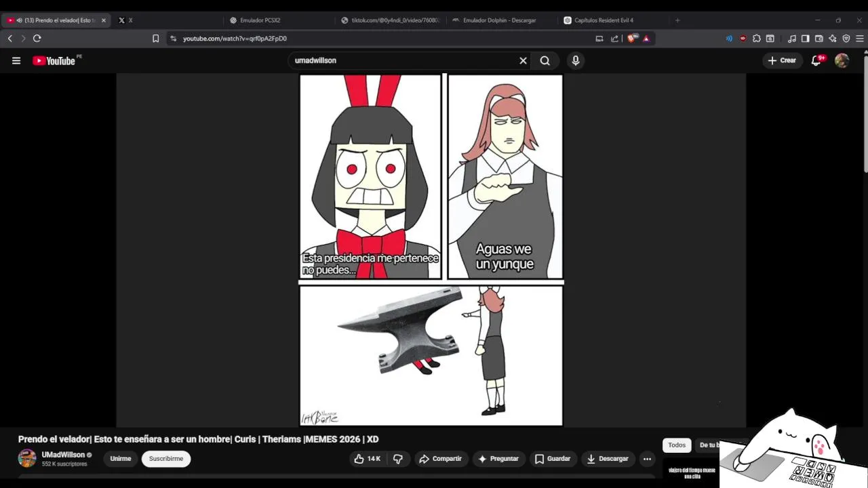Screen dimensions: 868x488
Task: Open the extensions puzzle-piece menu
Action: pyautogui.click(x=757, y=39)
